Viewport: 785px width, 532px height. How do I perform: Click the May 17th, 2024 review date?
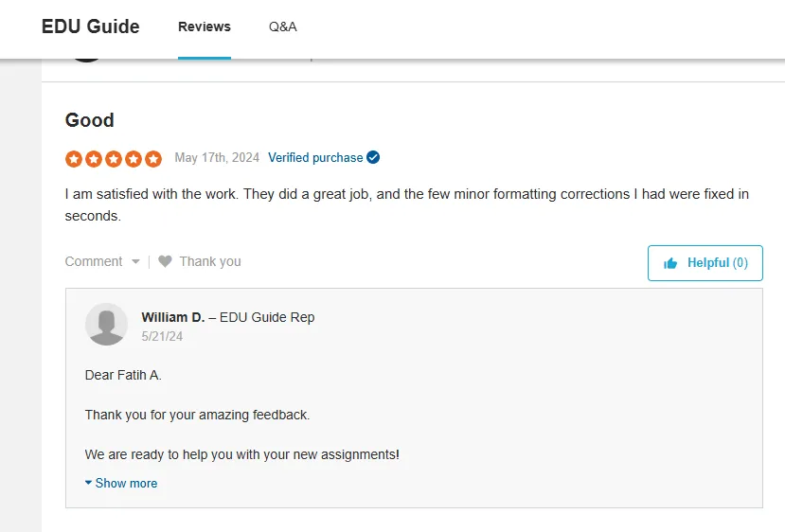[x=217, y=158]
